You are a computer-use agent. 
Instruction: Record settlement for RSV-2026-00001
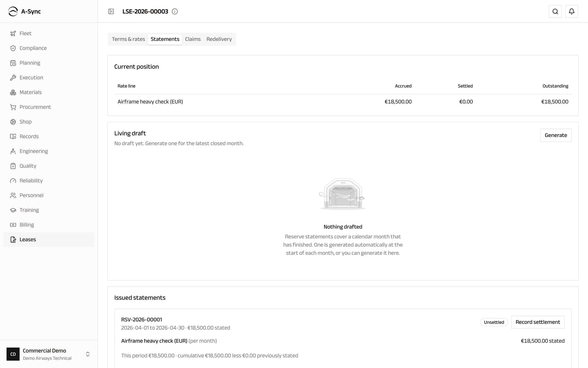tap(538, 322)
